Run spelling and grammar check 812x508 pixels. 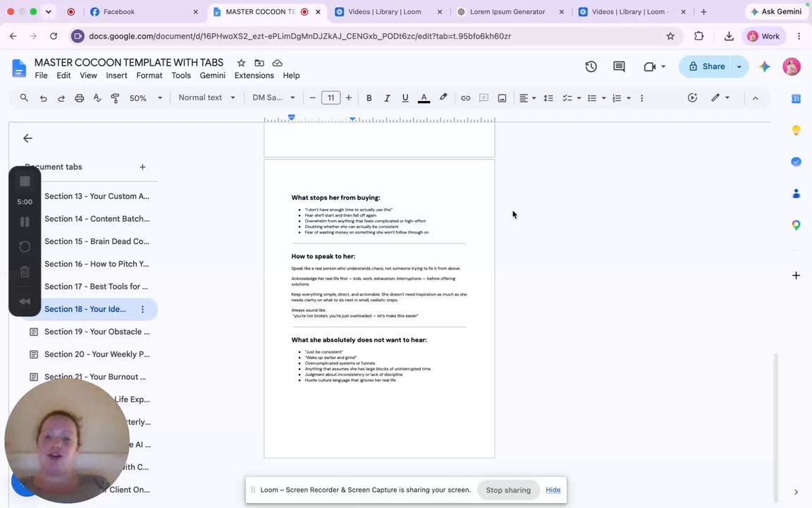coord(97,98)
